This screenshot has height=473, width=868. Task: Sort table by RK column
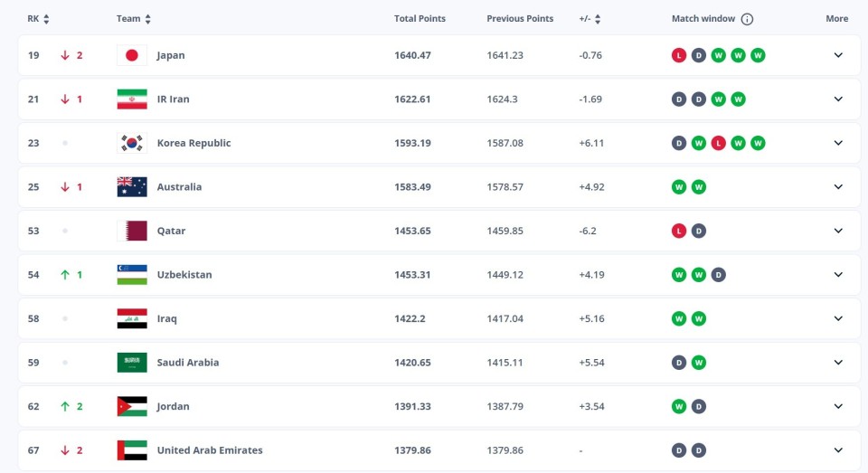pos(46,19)
